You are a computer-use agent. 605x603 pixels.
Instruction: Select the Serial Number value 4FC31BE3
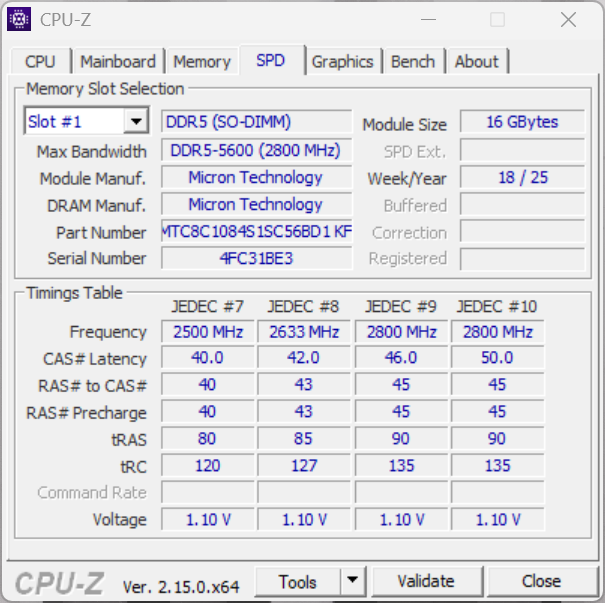pyautogui.click(x=257, y=258)
